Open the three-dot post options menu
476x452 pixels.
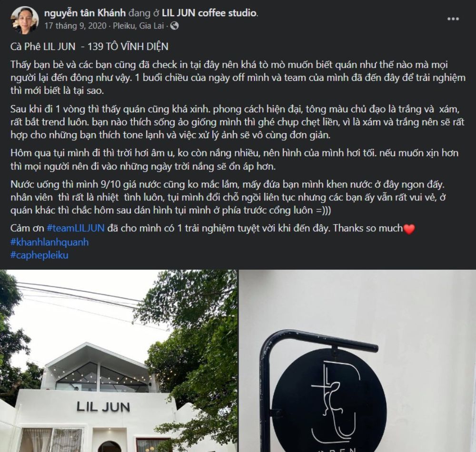453,19
